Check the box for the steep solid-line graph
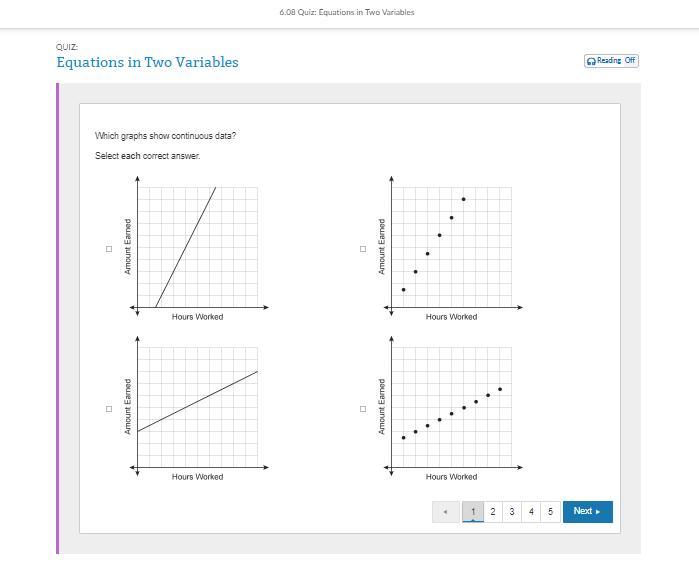 click(x=109, y=249)
